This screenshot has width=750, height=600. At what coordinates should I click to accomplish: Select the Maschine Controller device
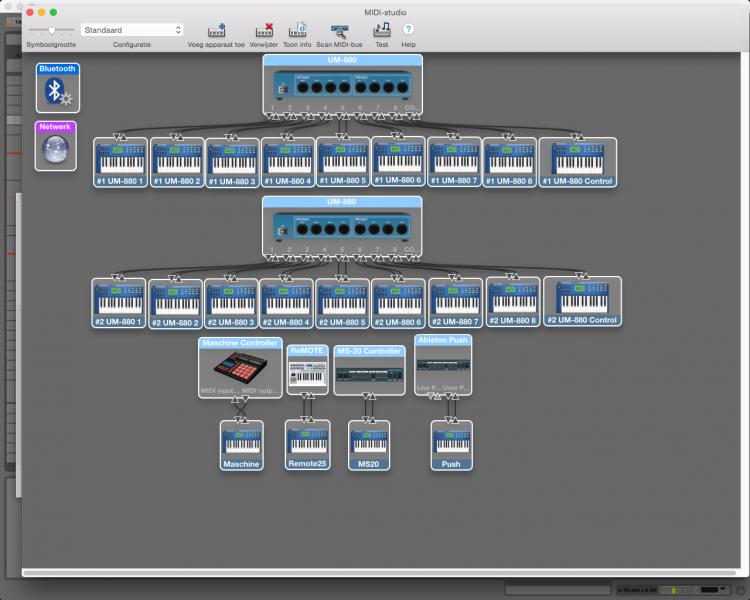pyautogui.click(x=240, y=368)
